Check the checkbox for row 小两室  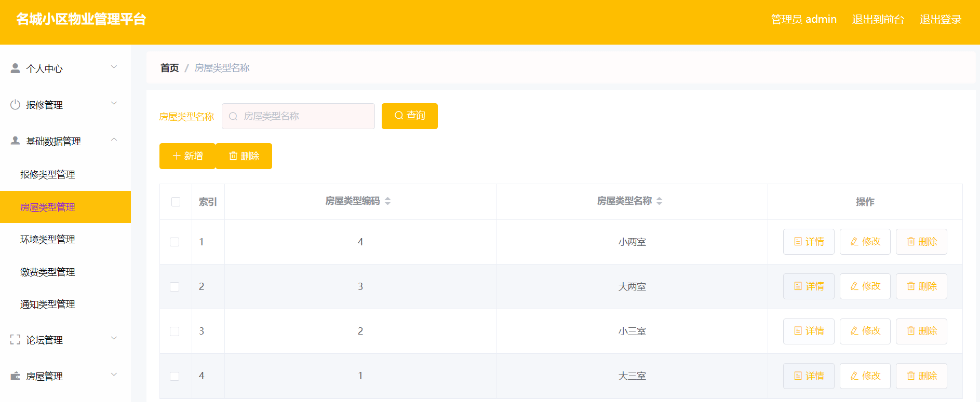[x=174, y=242]
